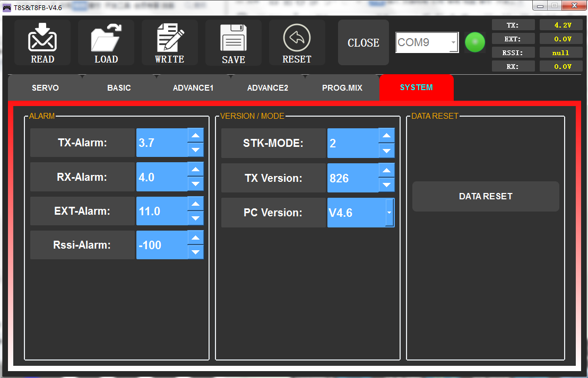Click the WRITE document icon
This screenshot has width=588, height=378.
point(170,38)
